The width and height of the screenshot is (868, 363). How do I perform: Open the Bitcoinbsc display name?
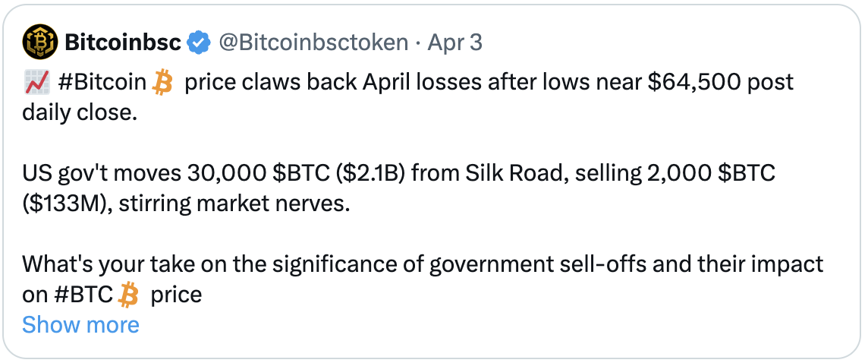tap(123, 42)
